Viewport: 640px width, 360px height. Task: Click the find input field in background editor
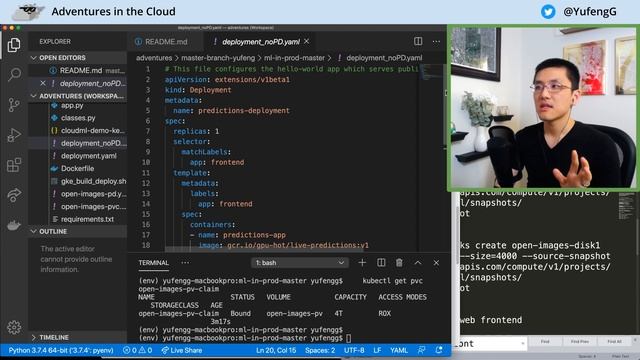point(490,344)
